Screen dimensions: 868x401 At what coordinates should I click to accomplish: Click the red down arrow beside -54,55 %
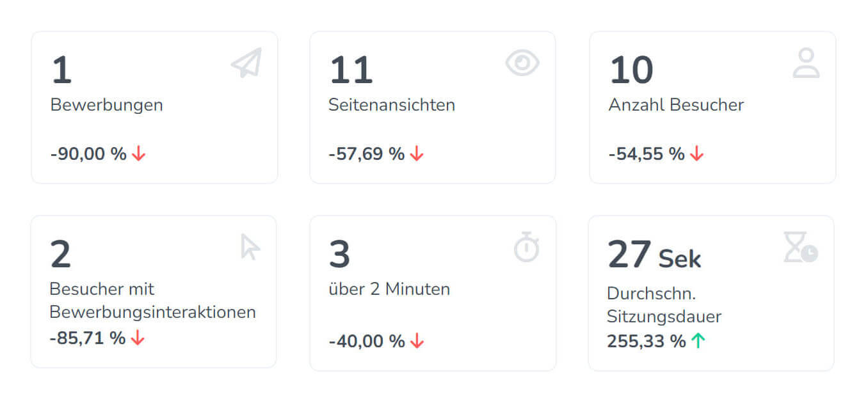click(x=696, y=153)
